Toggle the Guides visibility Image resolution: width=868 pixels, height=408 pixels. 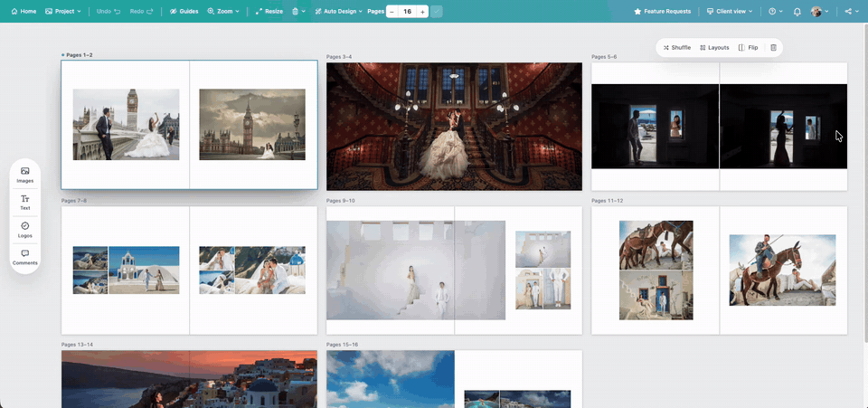tap(184, 11)
